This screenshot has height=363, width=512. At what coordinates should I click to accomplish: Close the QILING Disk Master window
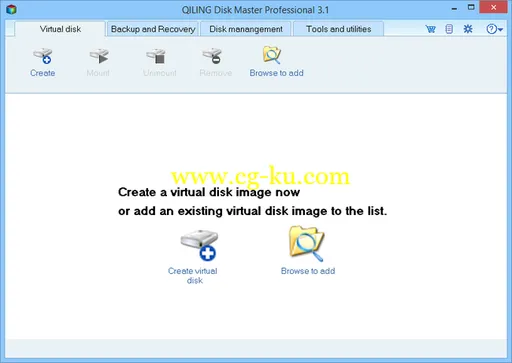click(x=493, y=8)
